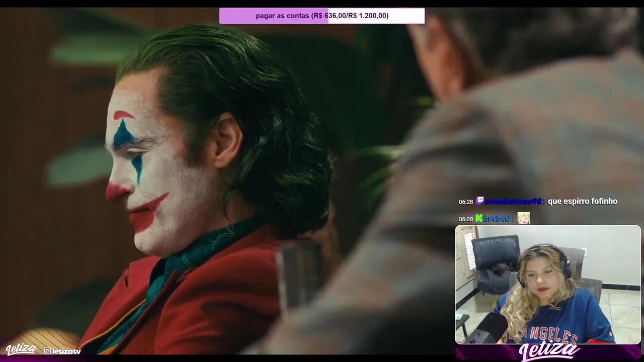
Task: Click the 'pagar as contas' donation goal bar
Action: [x=322, y=16]
